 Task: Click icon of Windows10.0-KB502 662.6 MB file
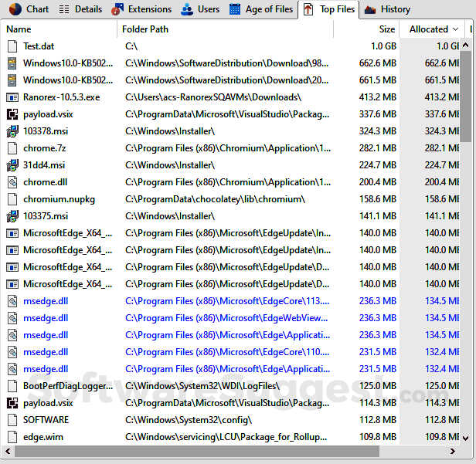click(12, 63)
